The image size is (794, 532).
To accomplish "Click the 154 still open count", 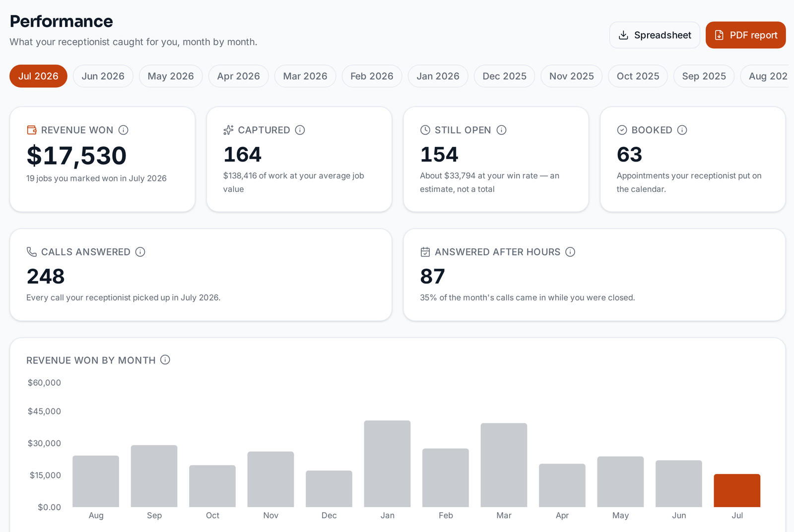I will point(439,155).
